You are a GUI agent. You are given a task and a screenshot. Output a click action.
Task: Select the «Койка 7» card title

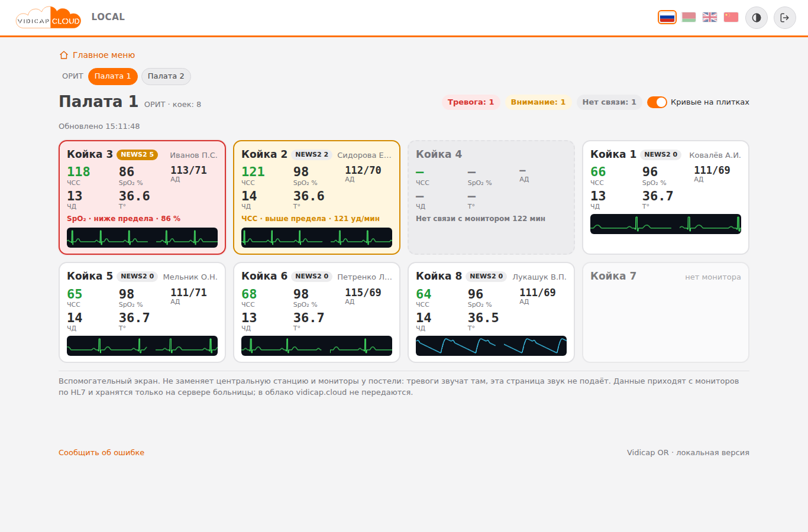click(x=613, y=276)
